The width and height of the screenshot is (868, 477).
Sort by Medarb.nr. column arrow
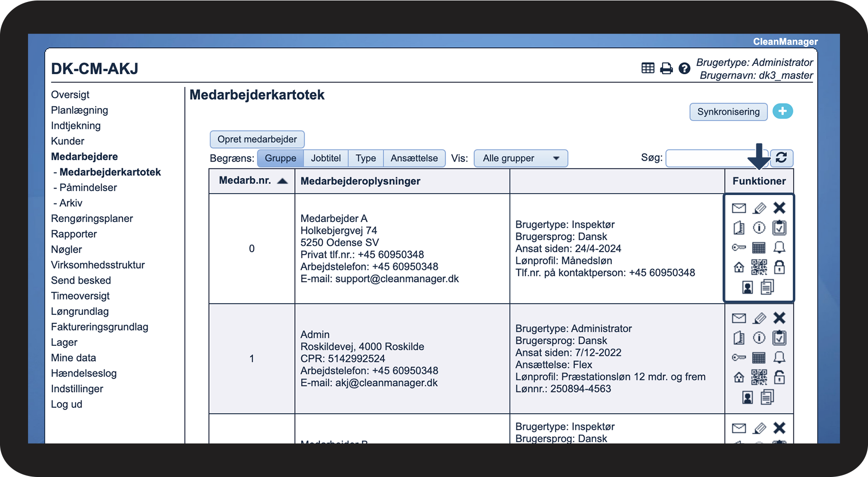[x=282, y=181]
